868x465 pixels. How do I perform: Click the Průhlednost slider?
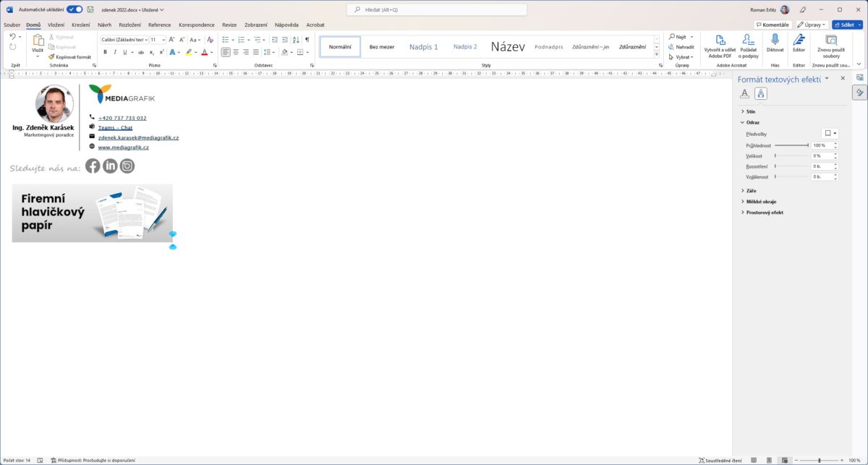791,145
